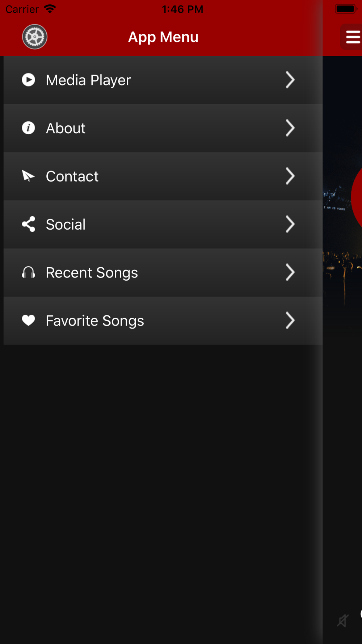Screen dimensions: 362x644
Task: Open the Recent Songs entry
Action: click(163, 272)
